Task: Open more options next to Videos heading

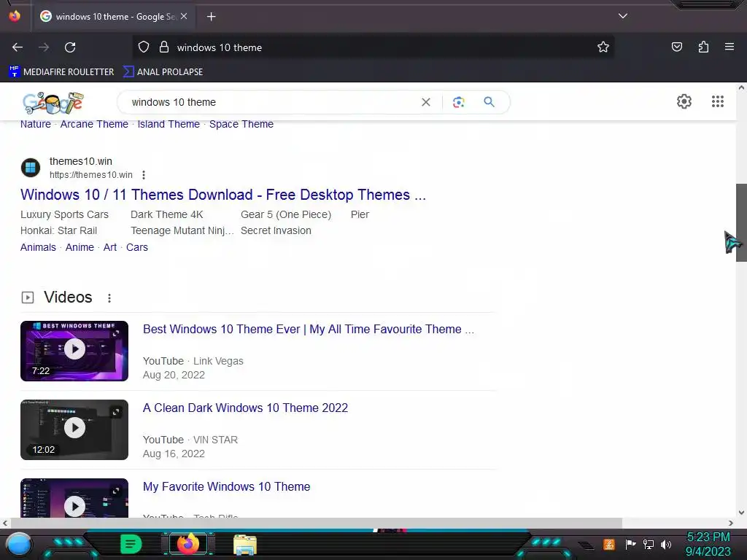Action: tap(109, 298)
